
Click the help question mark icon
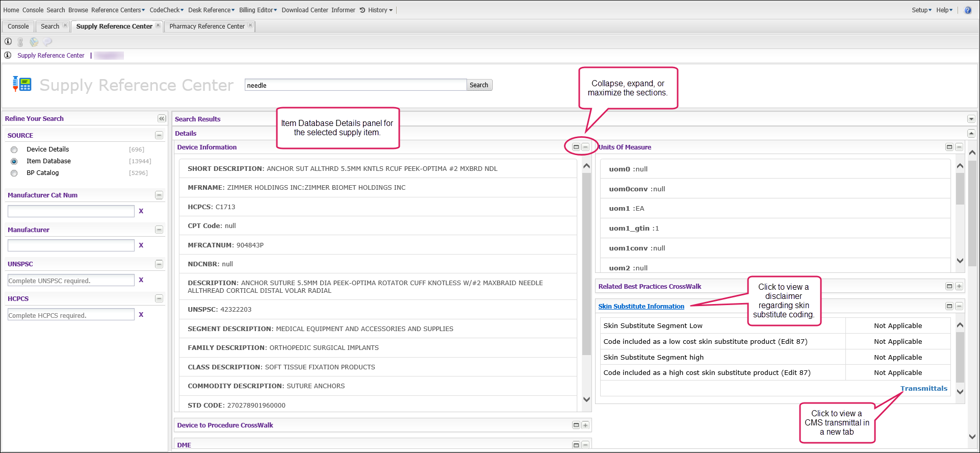pyautogui.click(x=968, y=10)
